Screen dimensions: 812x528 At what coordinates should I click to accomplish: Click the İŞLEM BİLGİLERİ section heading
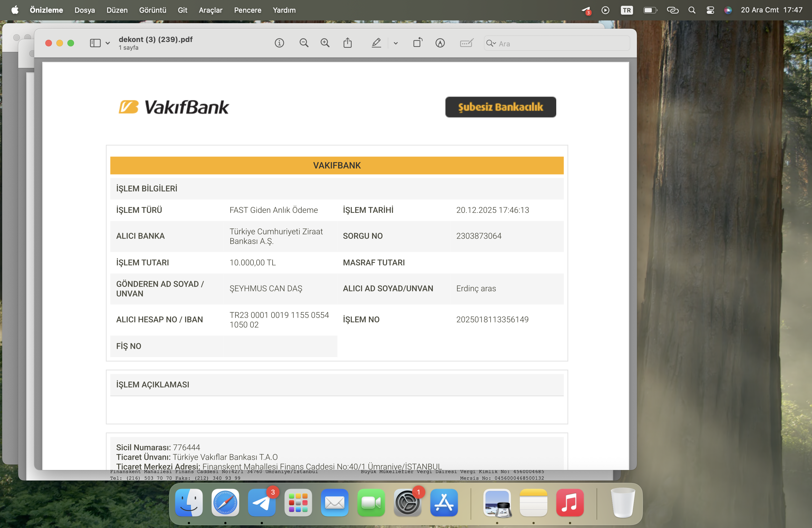(147, 189)
